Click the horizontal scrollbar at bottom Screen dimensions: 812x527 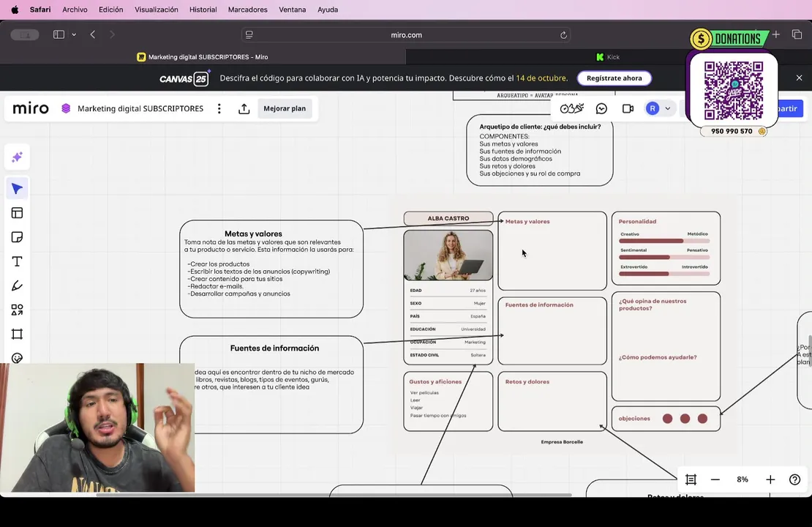tap(334, 495)
